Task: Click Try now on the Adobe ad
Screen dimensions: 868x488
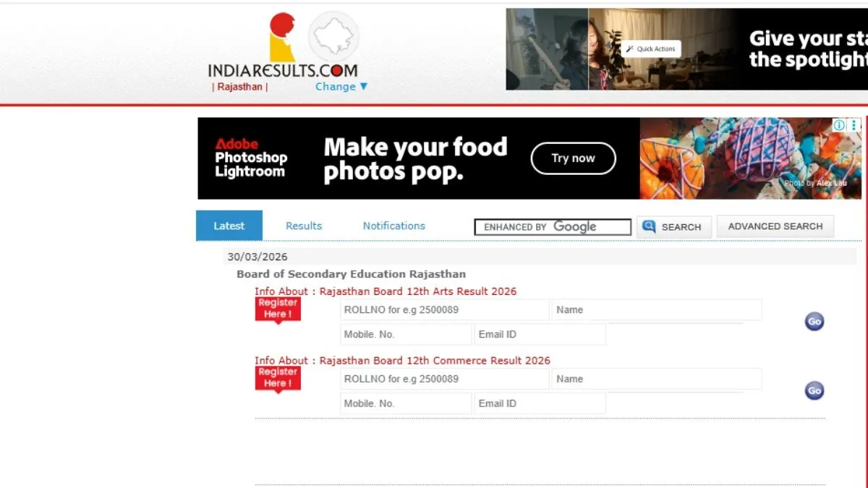Action: coord(574,158)
